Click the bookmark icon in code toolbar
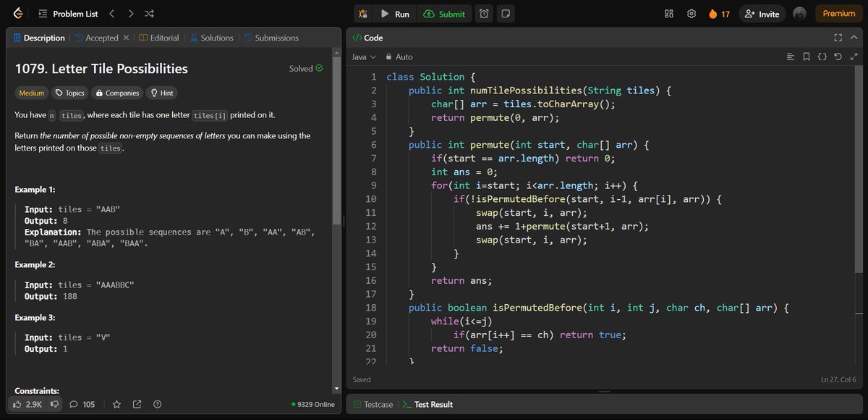The width and height of the screenshot is (868, 420). tap(807, 56)
